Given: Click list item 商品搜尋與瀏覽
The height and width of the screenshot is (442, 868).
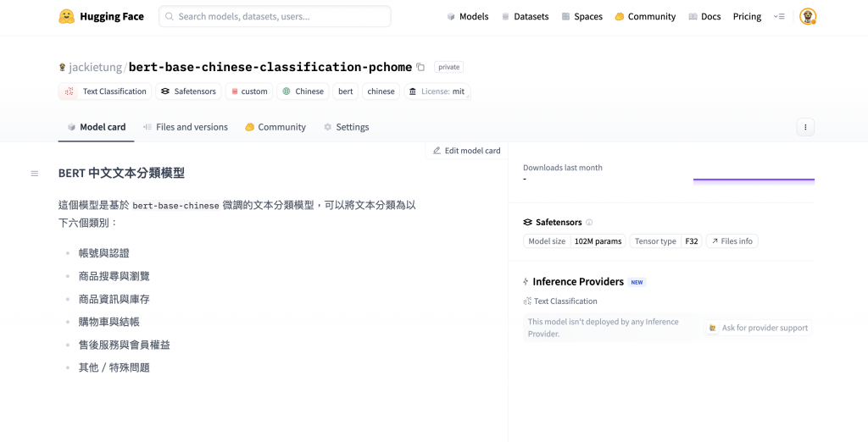Looking at the screenshot, I should [x=114, y=276].
